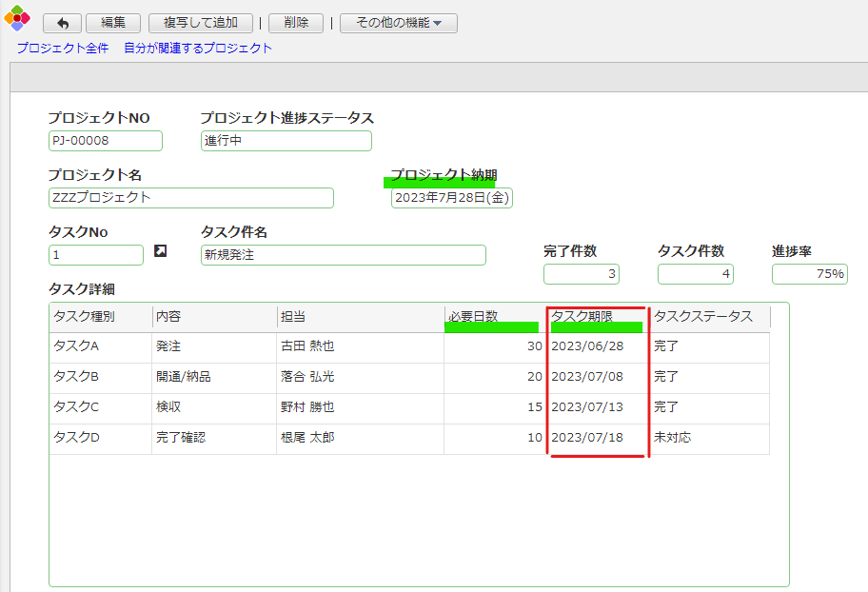Click the colorful app logo icon
Viewport: 868px width, 592px height.
(x=17, y=19)
